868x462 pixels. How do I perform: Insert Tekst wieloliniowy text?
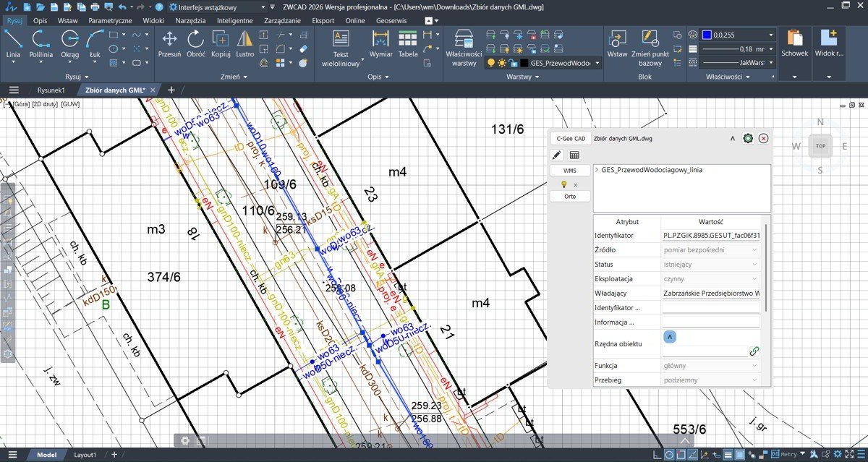pos(341,48)
